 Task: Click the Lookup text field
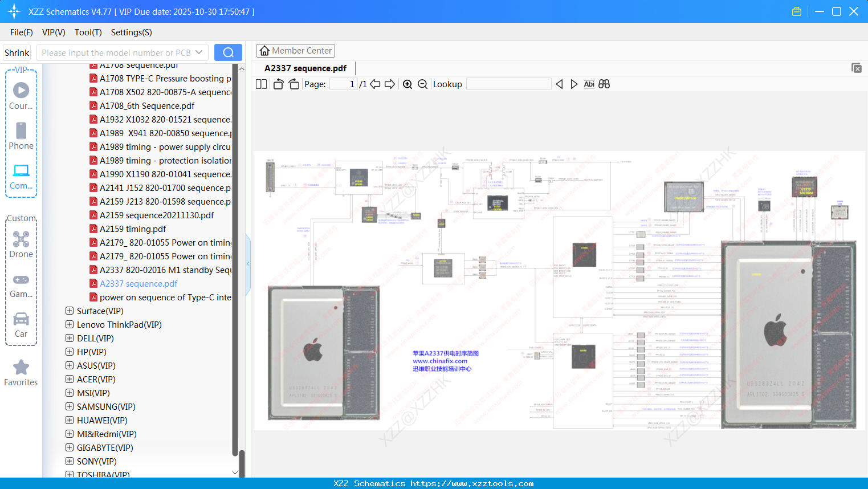click(x=509, y=84)
